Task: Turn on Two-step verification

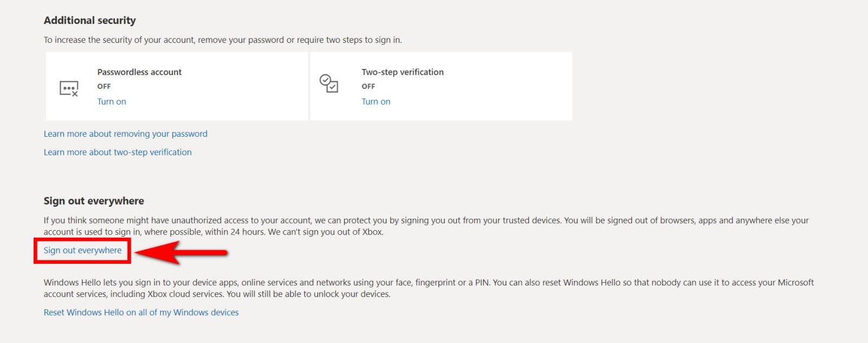Action: pos(376,101)
